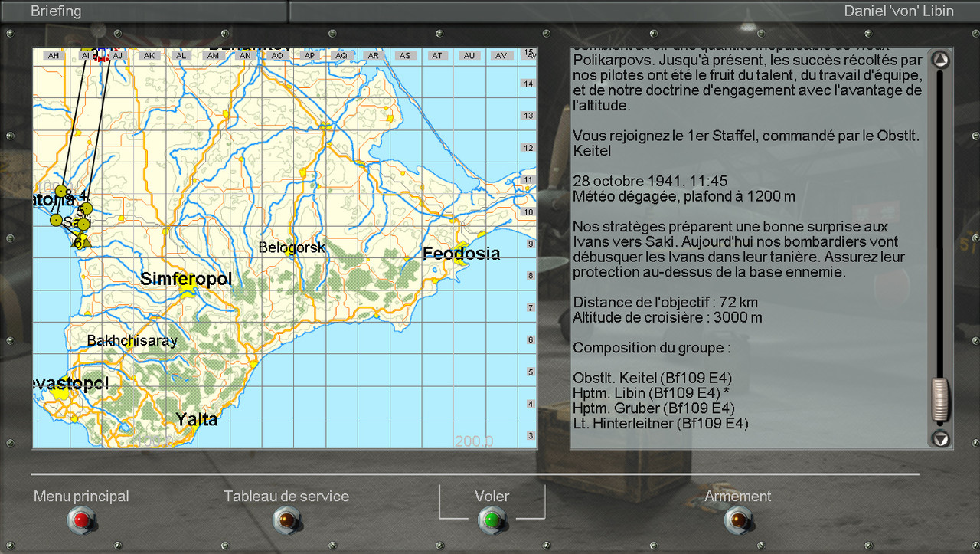Click grid column label AL

pos(181,56)
